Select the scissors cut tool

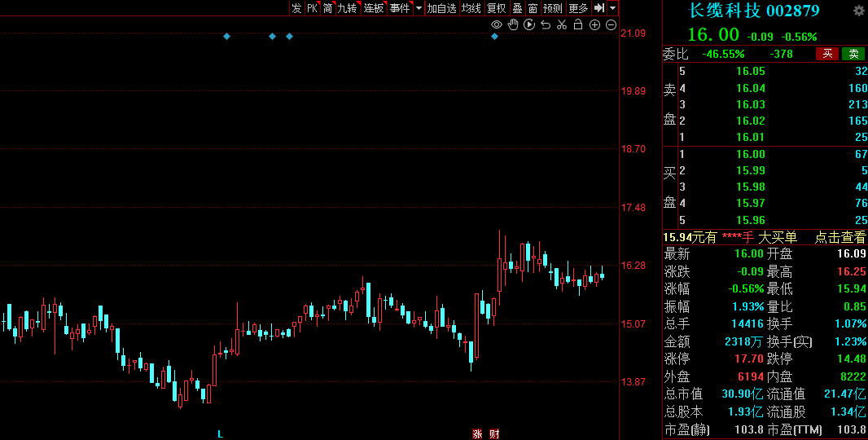click(562, 24)
